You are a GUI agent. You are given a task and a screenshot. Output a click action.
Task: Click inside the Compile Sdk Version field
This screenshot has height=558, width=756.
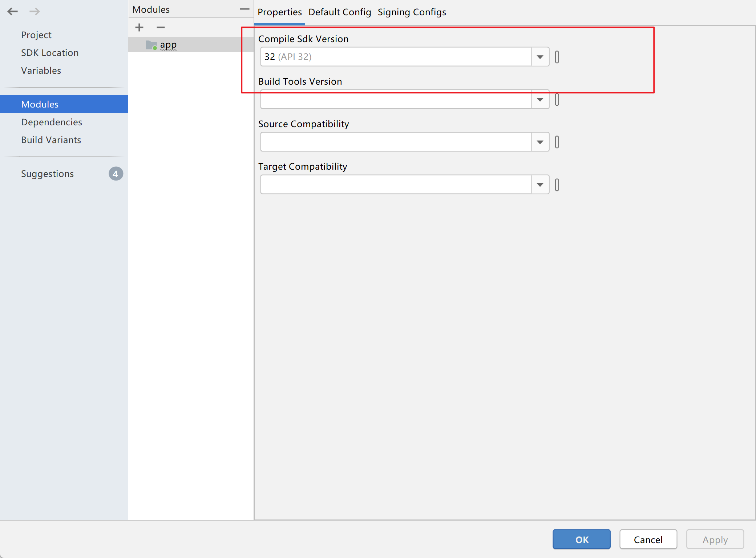click(x=395, y=57)
